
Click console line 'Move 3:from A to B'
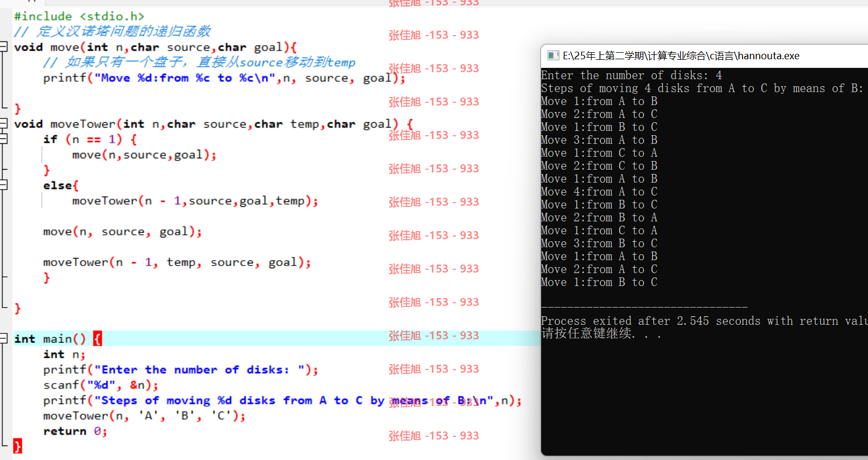tap(599, 140)
